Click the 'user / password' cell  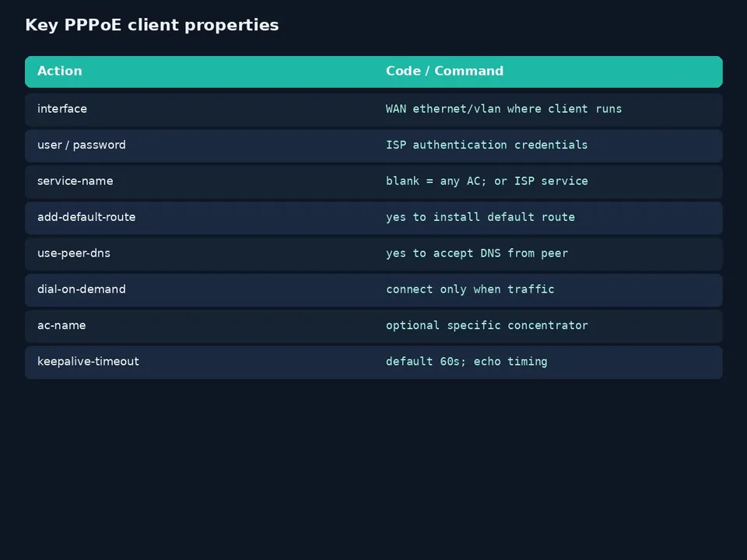(82, 145)
